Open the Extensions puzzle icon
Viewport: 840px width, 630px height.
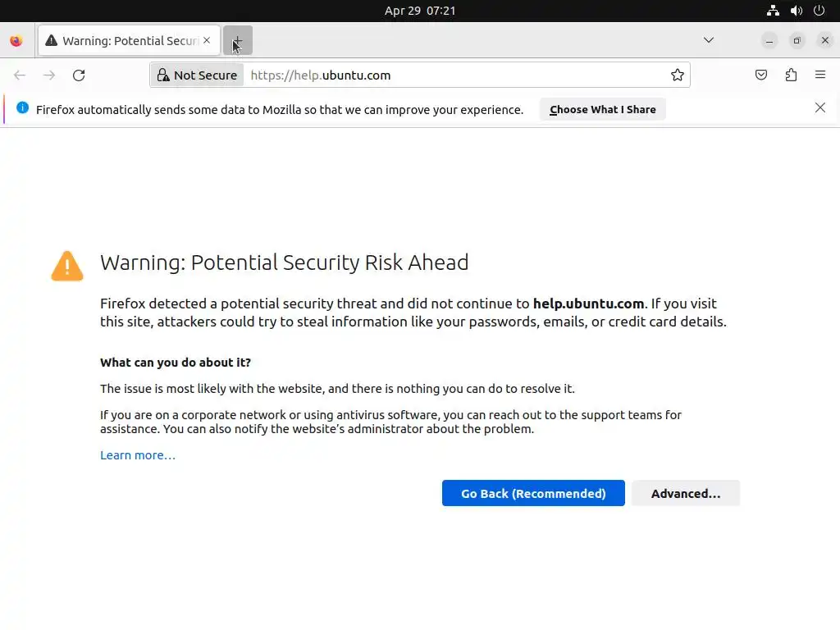pyautogui.click(x=791, y=75)
